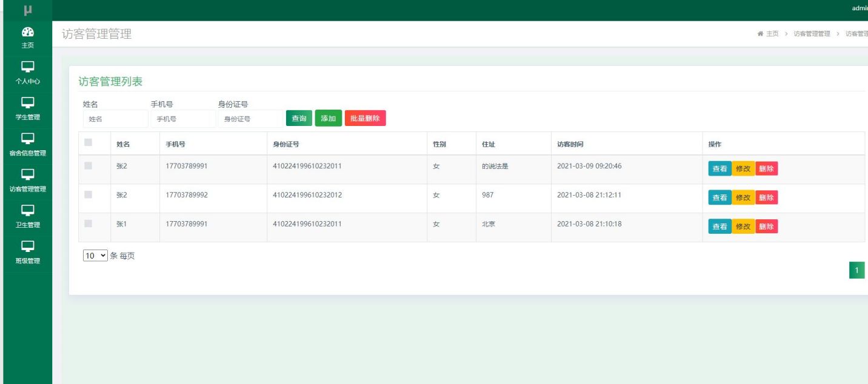The width and height of the screenshot is (868, 384).
Task: Select the checkbox for visitor 张1
Action: click(88, 223)
